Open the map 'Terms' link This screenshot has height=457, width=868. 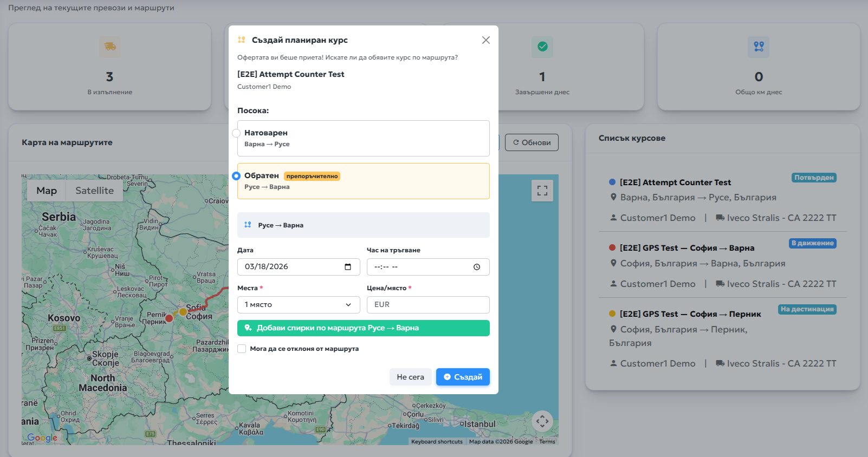pyautogui.click(x=547, y=442)
